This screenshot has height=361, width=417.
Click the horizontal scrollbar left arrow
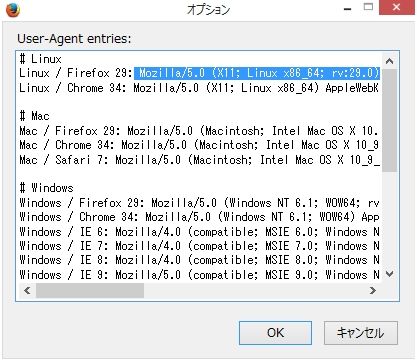(27, 291)
